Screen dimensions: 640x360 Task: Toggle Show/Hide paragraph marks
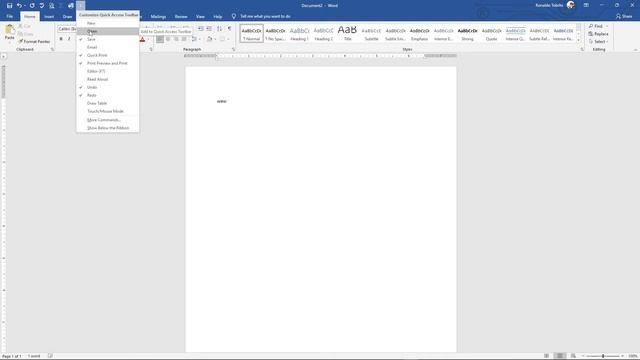tap(229, 29)
